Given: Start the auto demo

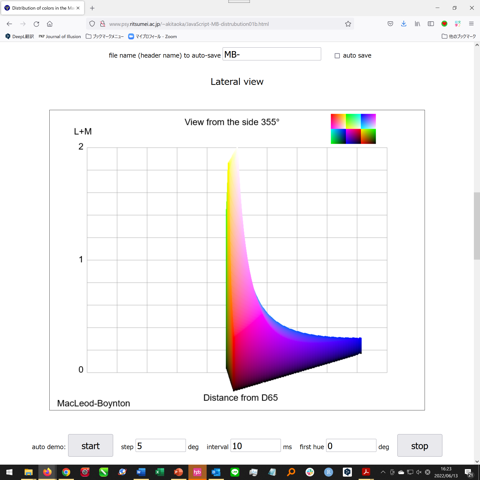Looking at the screenshot, I should click(90, 446).
